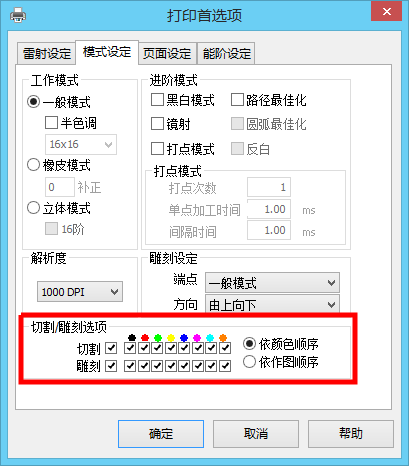Screen dimensions: 409x466
Task: Select the 依作图顺序 radio option
Action: coord(249,362)
